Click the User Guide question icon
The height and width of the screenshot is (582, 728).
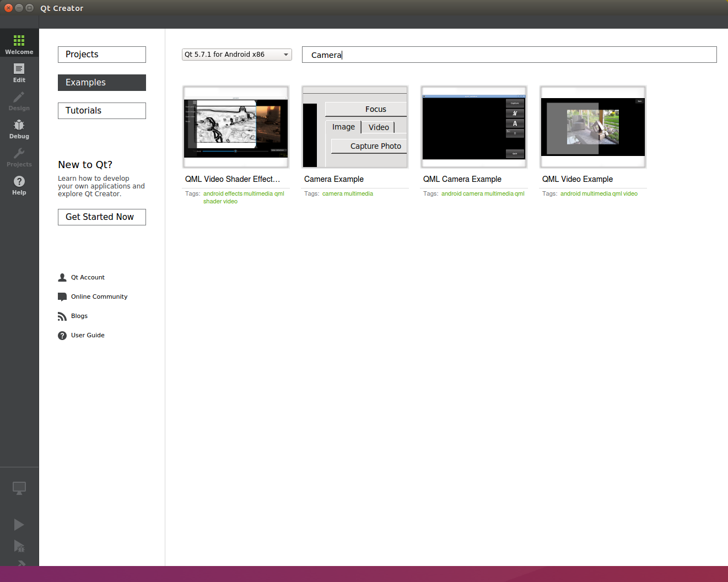[x=62, y=335]
